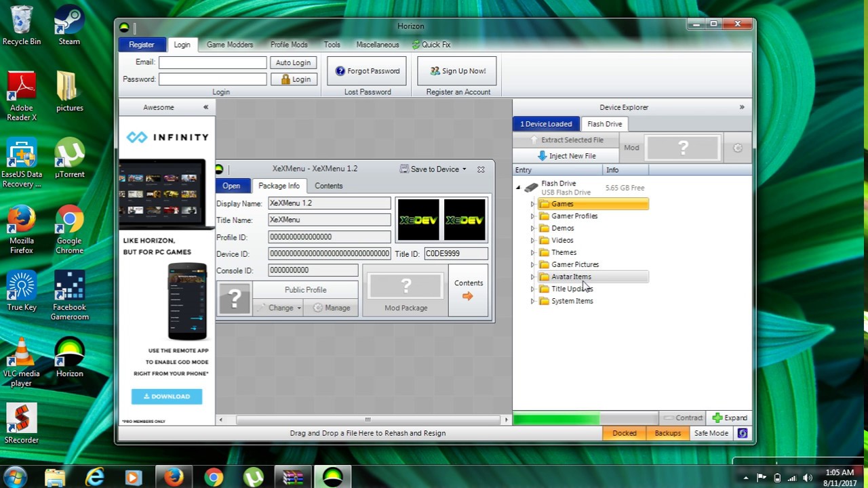The width and height of the screenshot is (868, 488).
Task: Open Adobe Reader X desktop icon
Action: [22, 96]
